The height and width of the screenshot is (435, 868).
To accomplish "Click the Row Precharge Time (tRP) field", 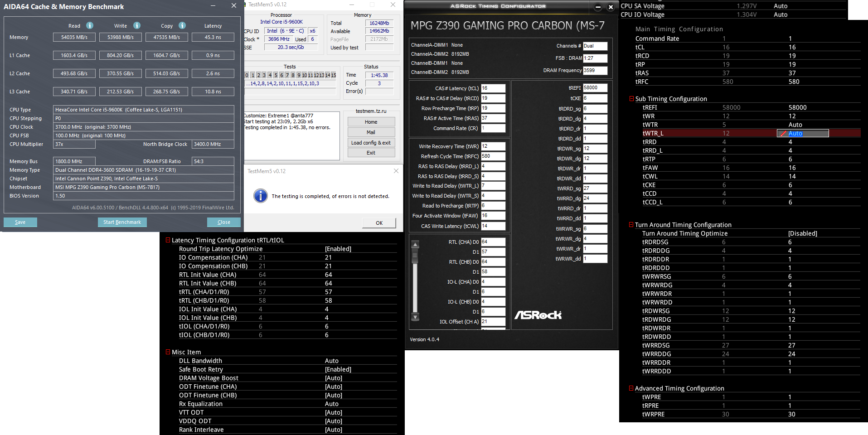I will point(493,108).
